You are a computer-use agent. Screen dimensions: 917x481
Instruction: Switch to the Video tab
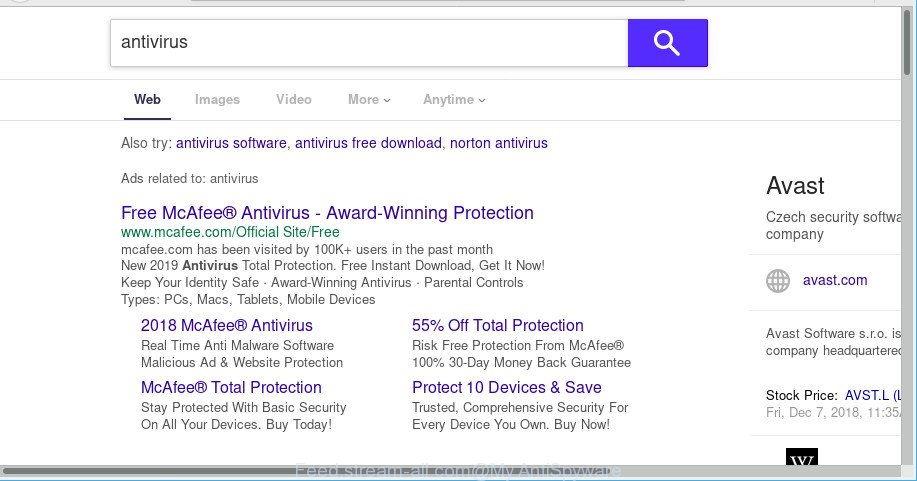coord(294,99)
